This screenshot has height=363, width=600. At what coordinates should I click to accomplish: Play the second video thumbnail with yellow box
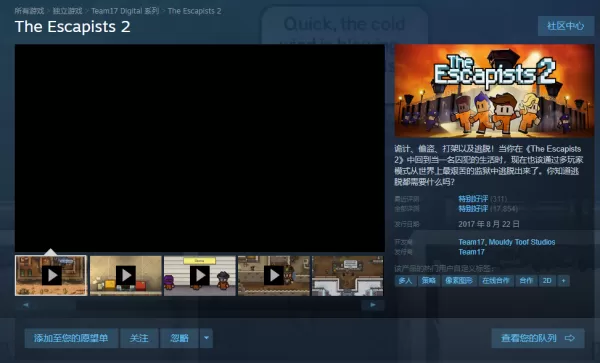click(126, 275)
